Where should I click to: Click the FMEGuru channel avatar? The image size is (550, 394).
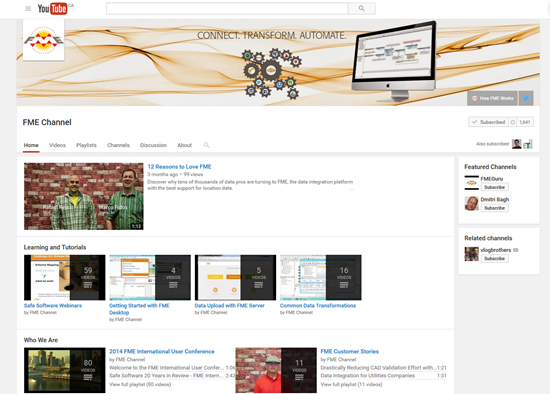471,183
